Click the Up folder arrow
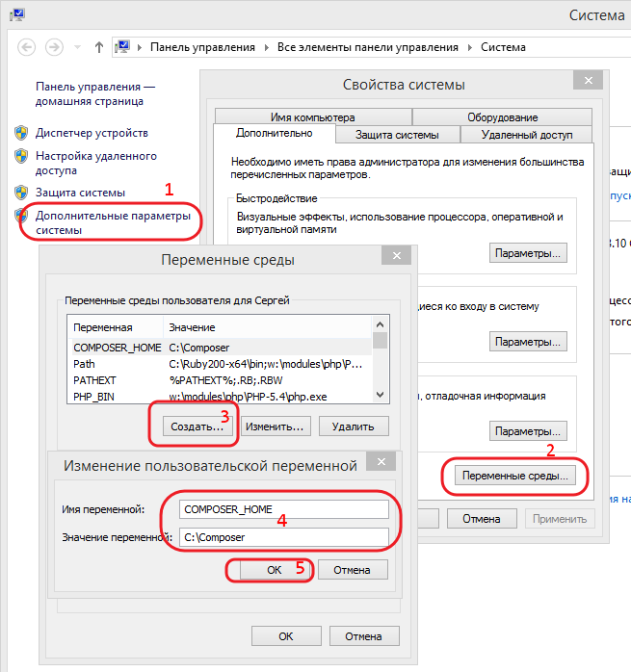The height and width of the screenshot is (672, 631). click(x=99, y=46)
